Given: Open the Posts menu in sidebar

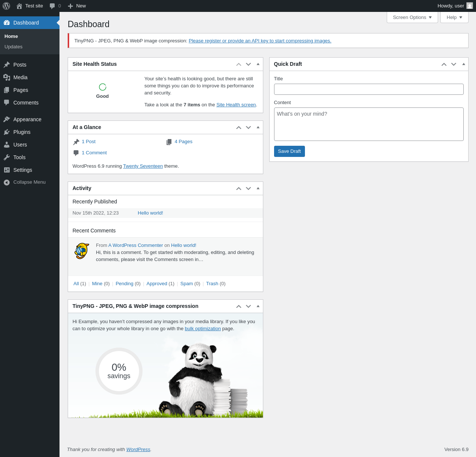Looking at the screenshot, I should [x=30, y=65].
